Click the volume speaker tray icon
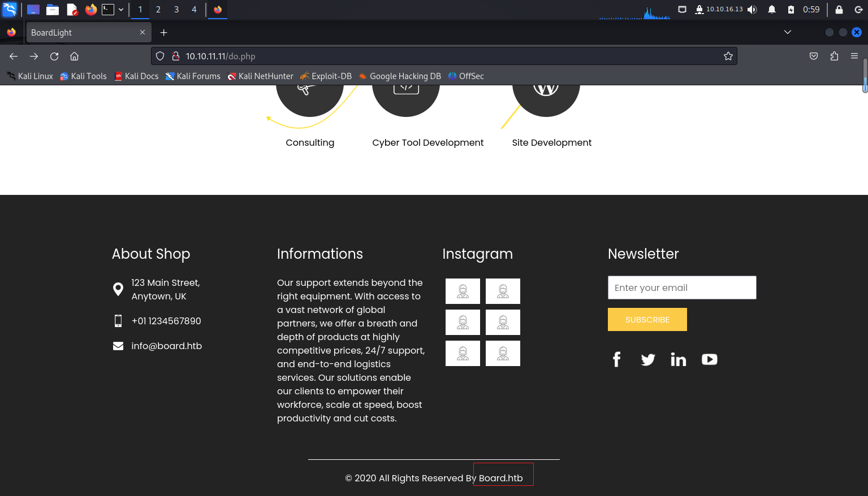 752,9
